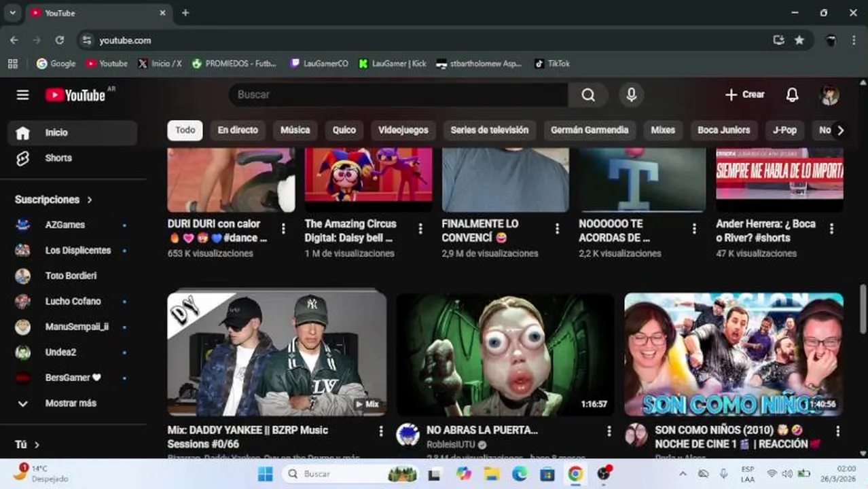This screenshot has height=489, width=868.
Task: Select the J-Pop chip
Action: point(784,130)
